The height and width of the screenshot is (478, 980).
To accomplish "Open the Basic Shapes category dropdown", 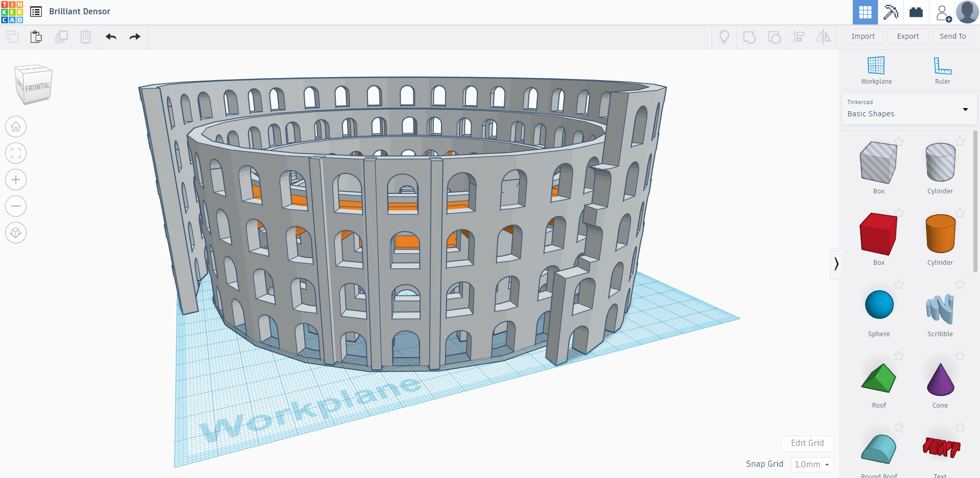I will [x=909, y=109].
